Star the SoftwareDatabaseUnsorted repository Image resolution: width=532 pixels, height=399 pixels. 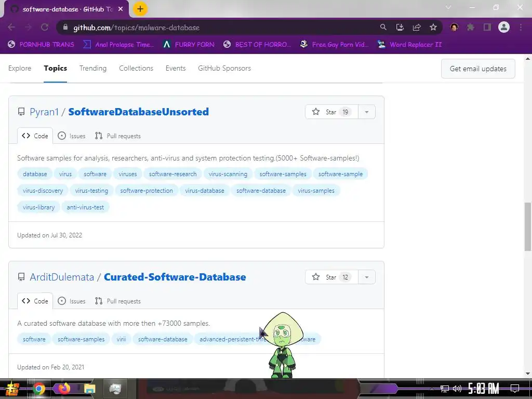coord(331,112)
